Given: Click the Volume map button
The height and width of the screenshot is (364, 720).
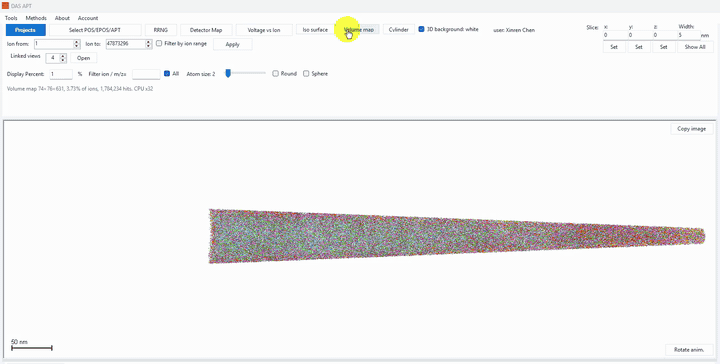Looking at the screenshot, I should click(x=359, y=30).
